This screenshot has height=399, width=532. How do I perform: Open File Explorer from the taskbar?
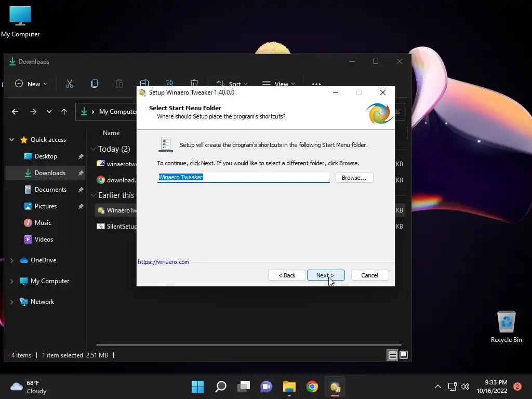(289, 387)
